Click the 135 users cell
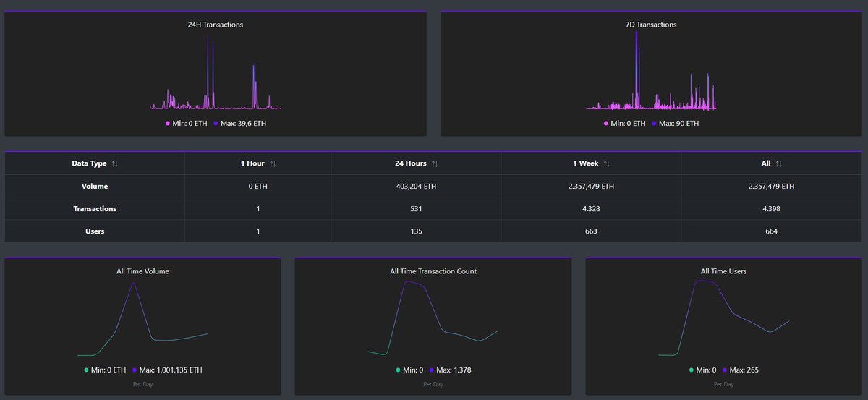 click(416, 231)
